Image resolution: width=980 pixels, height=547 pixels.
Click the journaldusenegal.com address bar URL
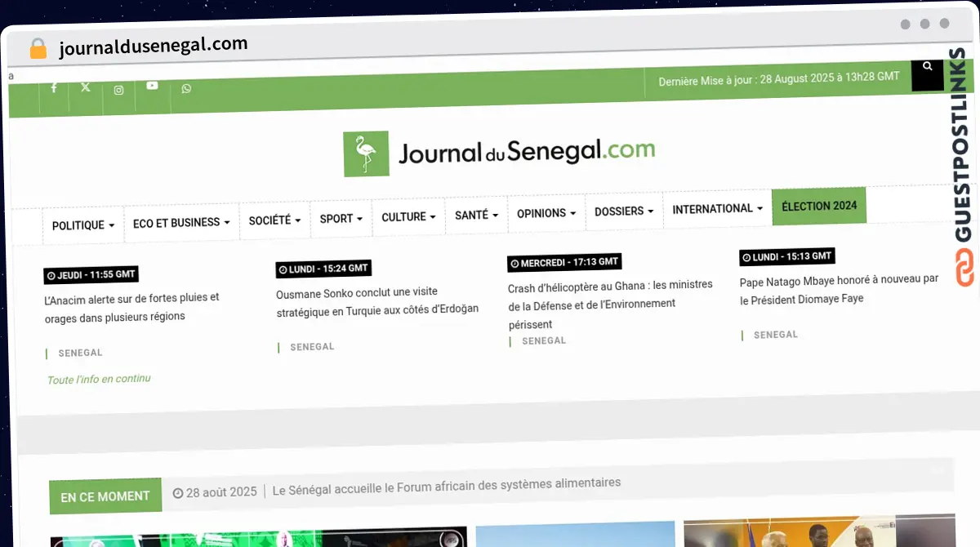pos(153,47)
